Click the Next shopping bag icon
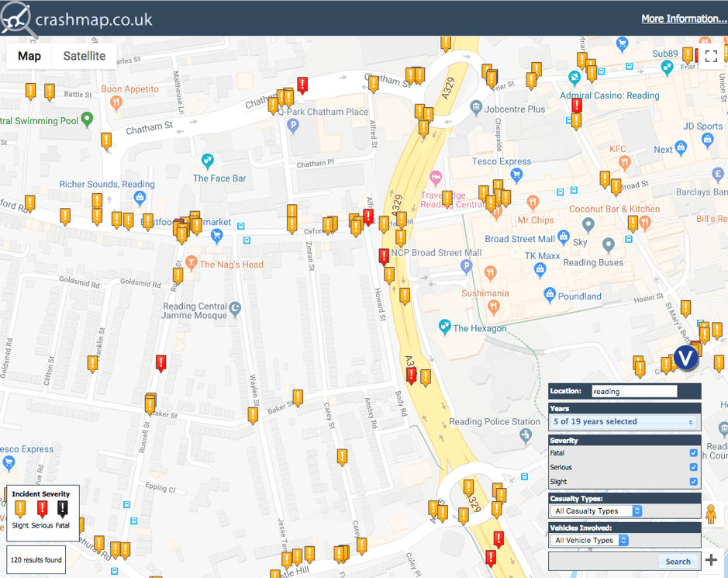Screen dimensions: 728x578 pyautogui.click(x=681, y=148)
